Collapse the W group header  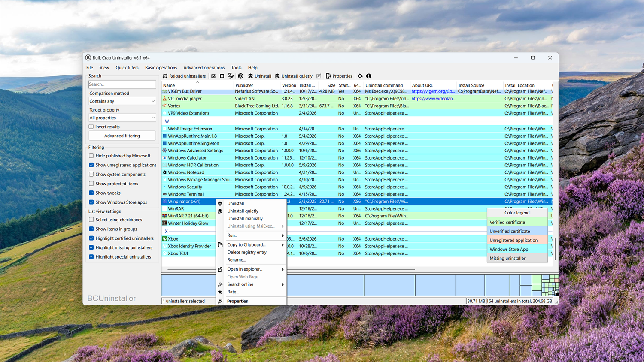(167, 121)
